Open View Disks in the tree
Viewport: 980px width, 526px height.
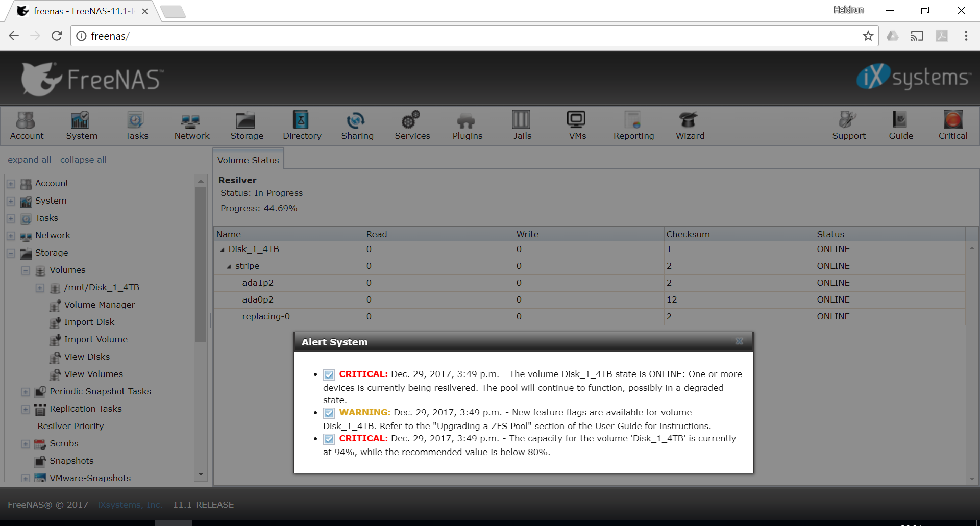click(x=87, y=357)
